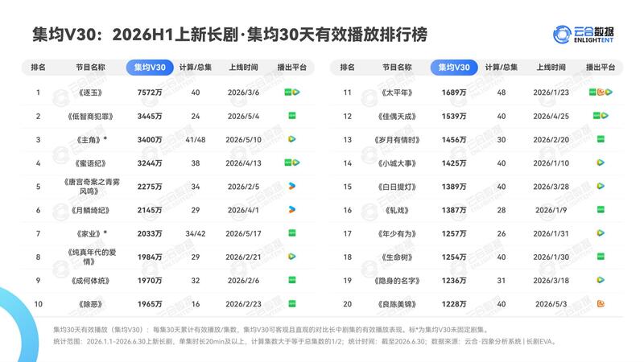Click iQiyi icon in 《蜜语纪》 row
The width and height of the screenshot is (644, 362).
pyautogui.click(x=288, y=162)
